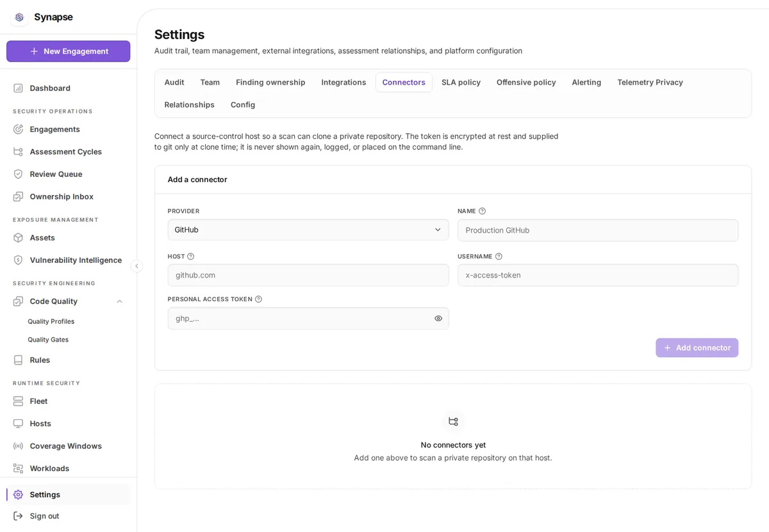Click the New Engagement button

point(69,51)
